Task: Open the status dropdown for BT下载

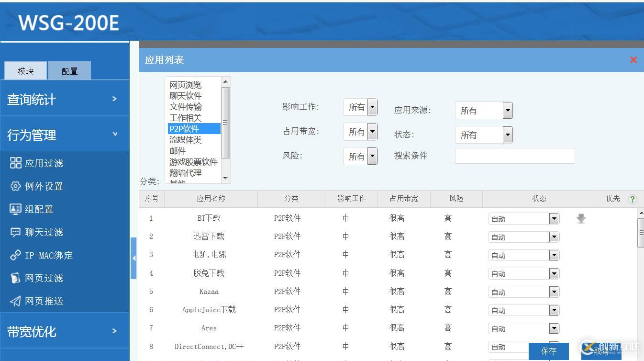Action: (x=523, y=219)
